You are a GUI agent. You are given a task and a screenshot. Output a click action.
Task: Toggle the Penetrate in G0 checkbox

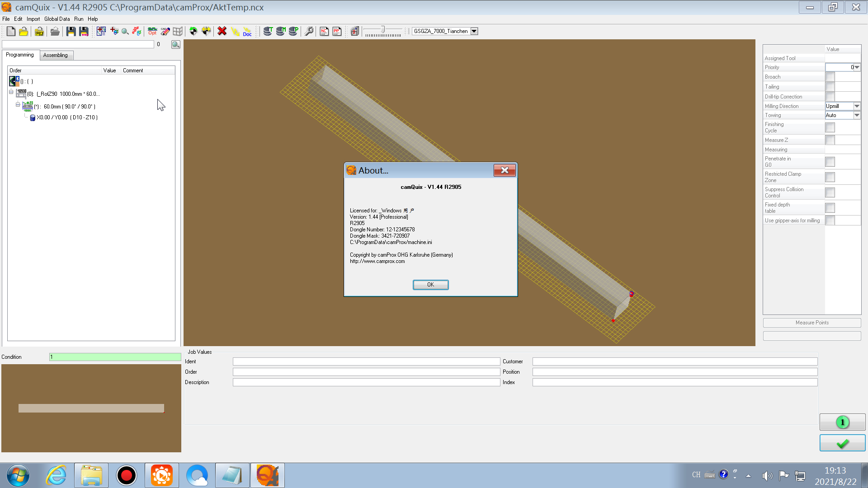coord(830,162)
